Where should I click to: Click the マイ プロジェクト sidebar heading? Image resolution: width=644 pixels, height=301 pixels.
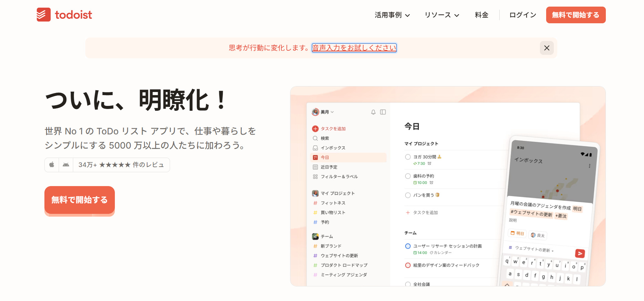click(x=337, y=193)
